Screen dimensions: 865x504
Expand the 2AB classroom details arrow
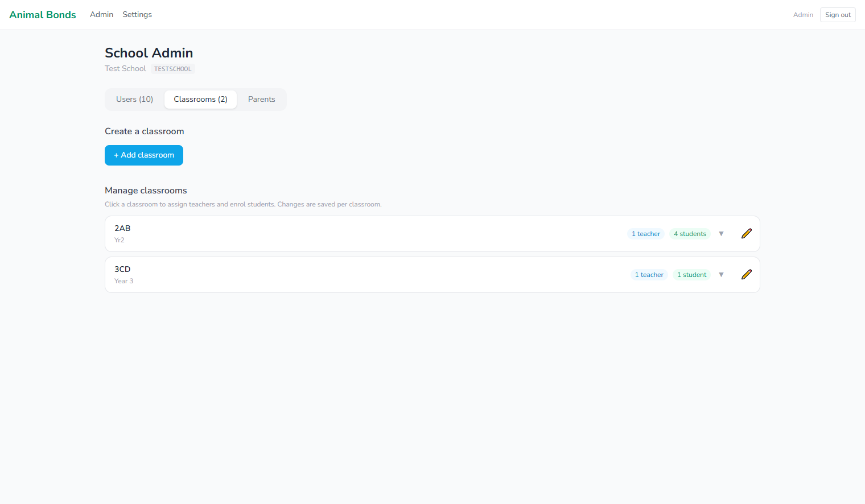pyautogui.click(x=721, y=234)
